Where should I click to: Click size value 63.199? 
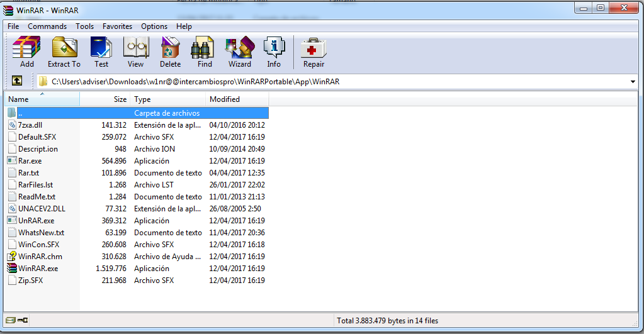116,232
